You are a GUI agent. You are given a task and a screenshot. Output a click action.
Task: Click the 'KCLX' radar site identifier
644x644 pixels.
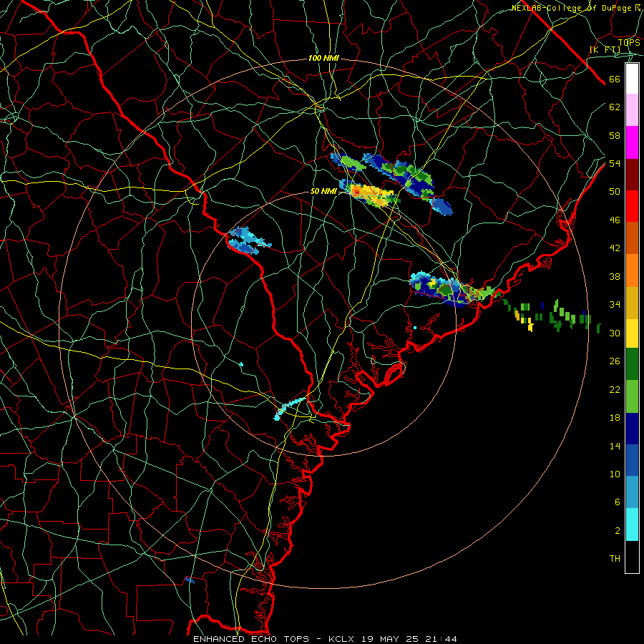pyautogui.click(x=343, y=639)
